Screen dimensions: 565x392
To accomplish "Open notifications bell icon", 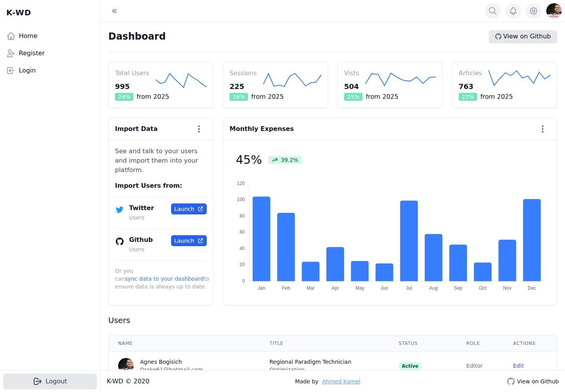I will point(513,11).
